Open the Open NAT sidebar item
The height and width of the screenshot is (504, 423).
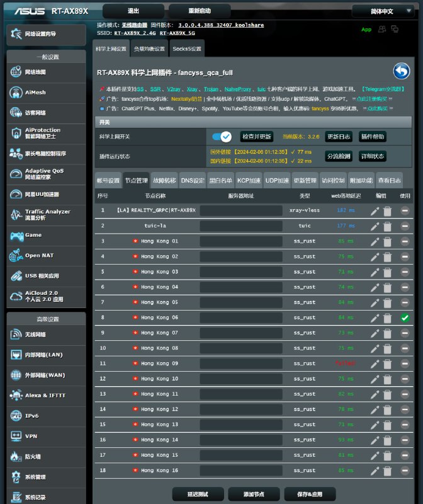46,256
